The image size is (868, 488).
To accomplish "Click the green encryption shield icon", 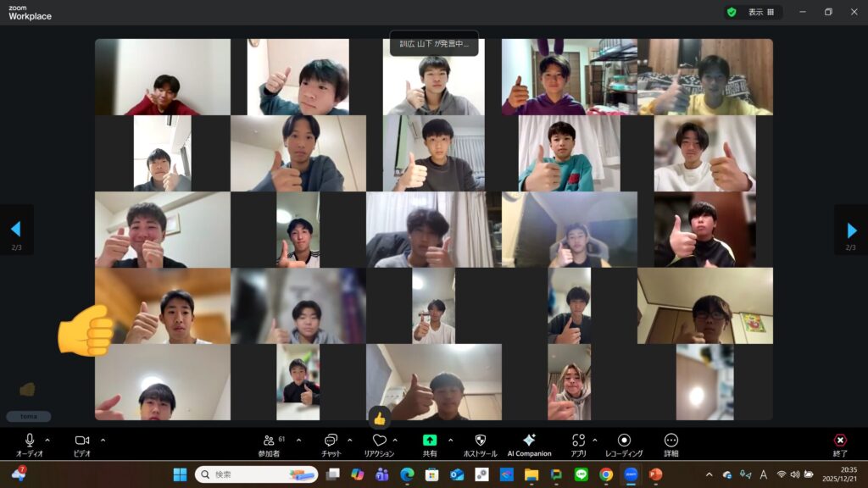I will pyautogui.click(x=732, y=12).
